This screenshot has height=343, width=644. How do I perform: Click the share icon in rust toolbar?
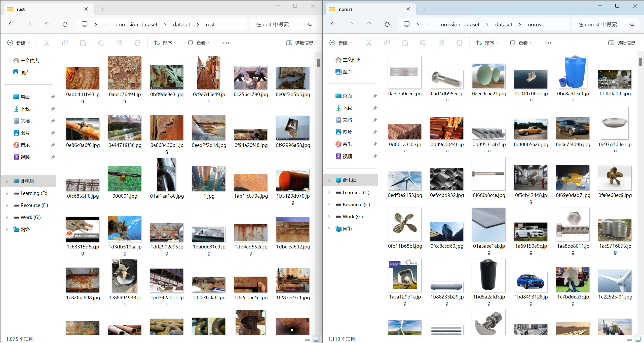point(119,43)
